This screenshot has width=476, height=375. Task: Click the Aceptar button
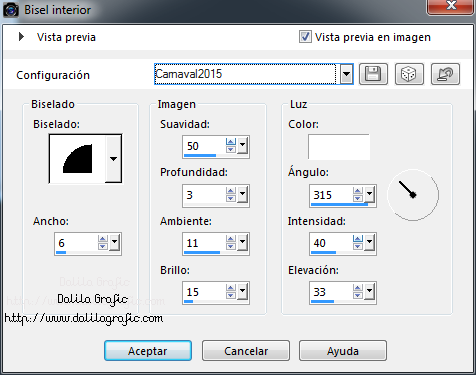[x=148, y=351]
